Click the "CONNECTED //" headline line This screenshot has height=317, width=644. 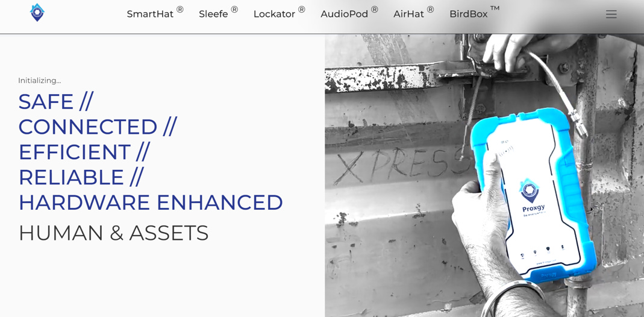coord(98,127)
